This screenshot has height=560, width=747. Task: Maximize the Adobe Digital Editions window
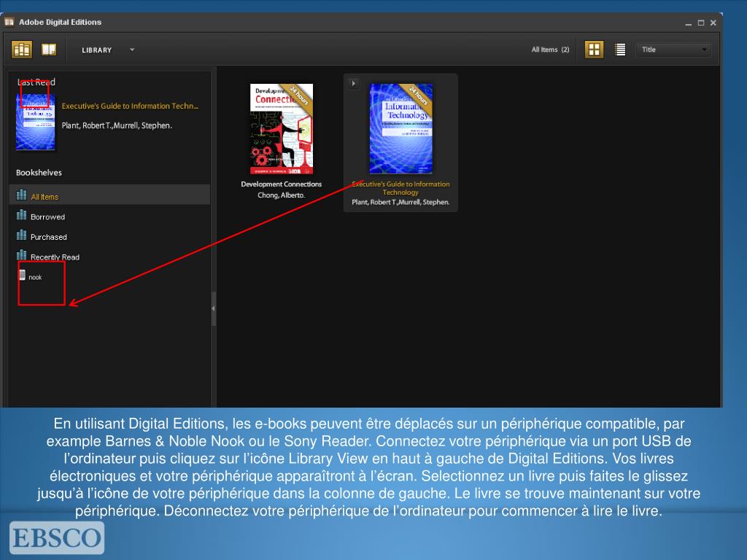click(701, 23)
